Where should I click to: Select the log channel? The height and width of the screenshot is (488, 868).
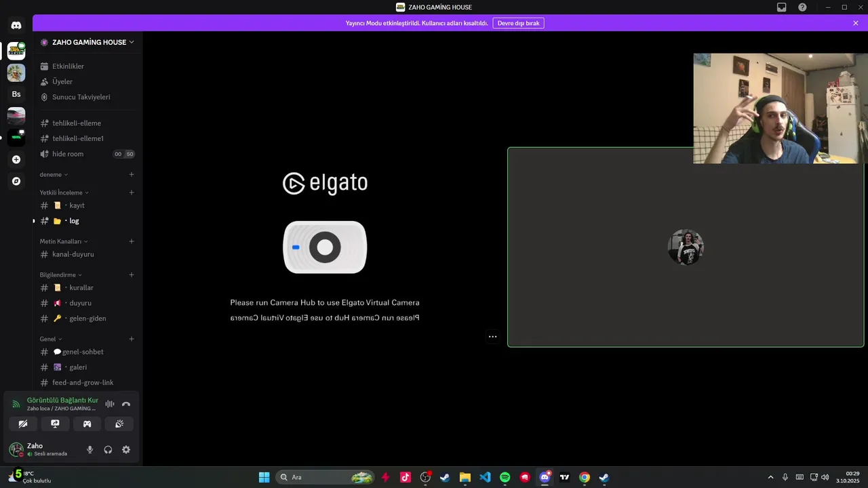(87, 221)
